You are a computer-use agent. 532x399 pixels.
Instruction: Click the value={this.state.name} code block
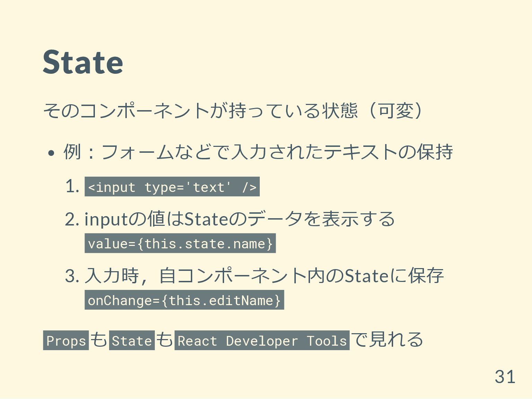pyautogui.click(x=180, y=243)
